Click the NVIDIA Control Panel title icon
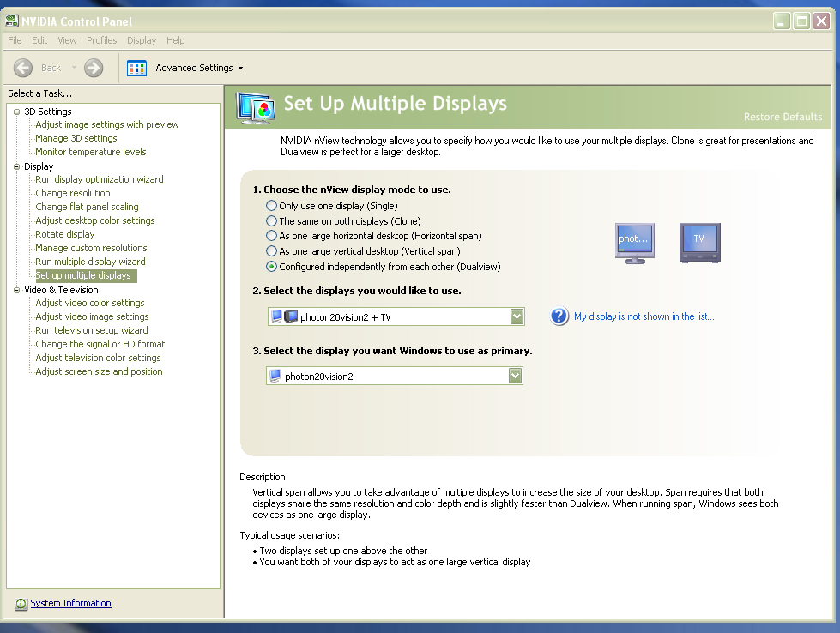840x633 pixels. [x=11, y=21]
